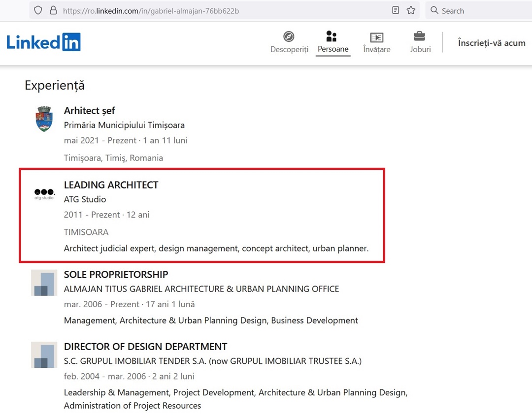The image size is (532, 419).
Task: Click the magnifier icon in Search box
Action: pos(434,10)
